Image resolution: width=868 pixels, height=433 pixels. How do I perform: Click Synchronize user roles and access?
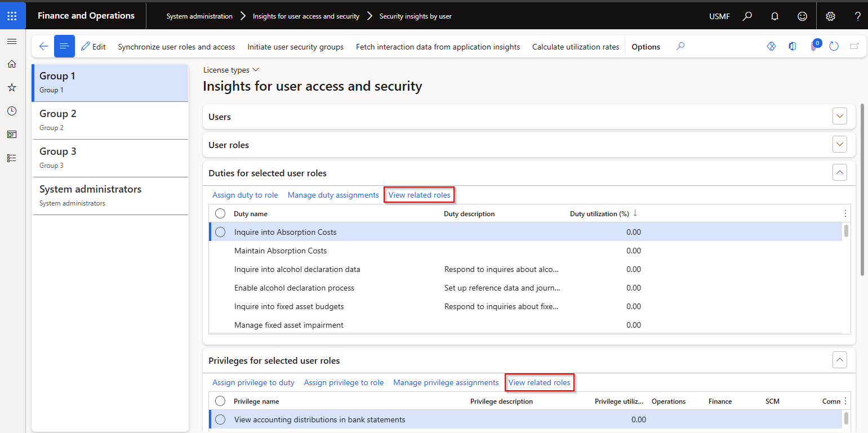pyautogui.click(x=176, y=47)
